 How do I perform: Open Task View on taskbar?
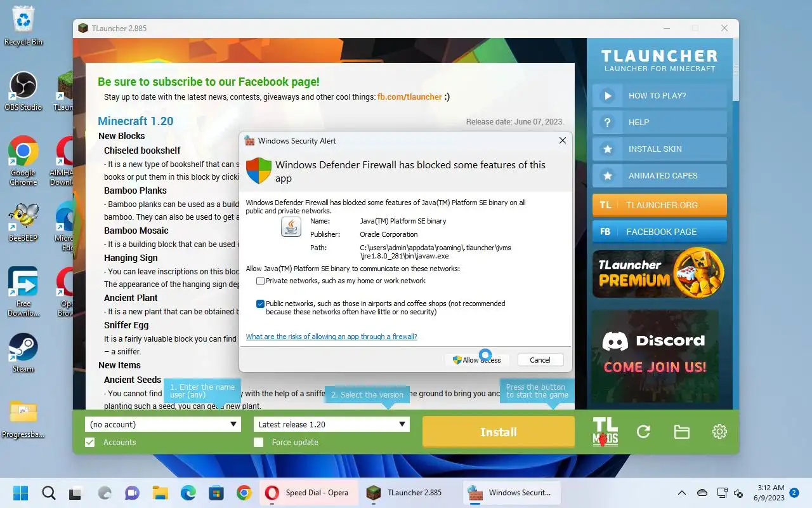(76, 493)
